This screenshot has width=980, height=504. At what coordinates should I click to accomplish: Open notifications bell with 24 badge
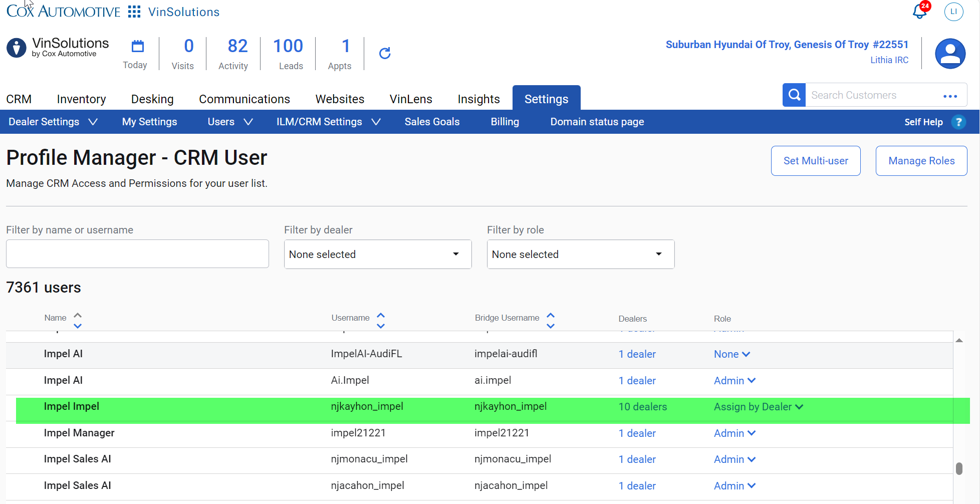coord(920,11)
